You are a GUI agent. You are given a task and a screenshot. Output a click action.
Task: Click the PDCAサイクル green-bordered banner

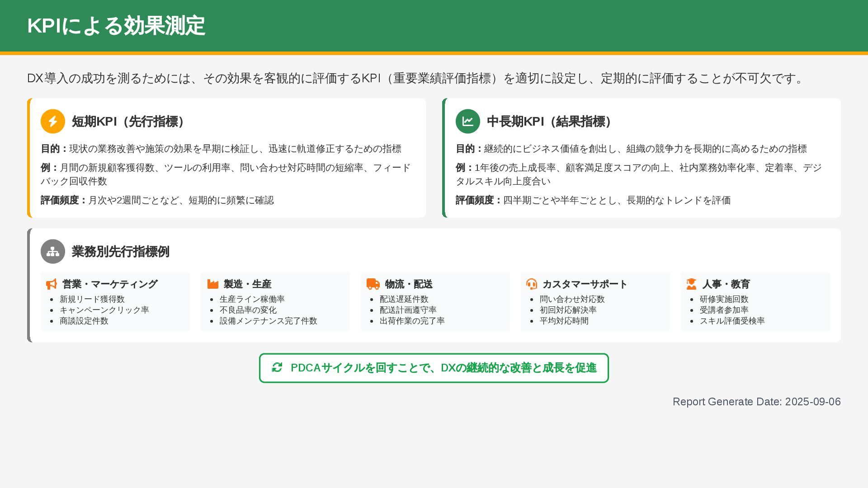tap(434, 368)
